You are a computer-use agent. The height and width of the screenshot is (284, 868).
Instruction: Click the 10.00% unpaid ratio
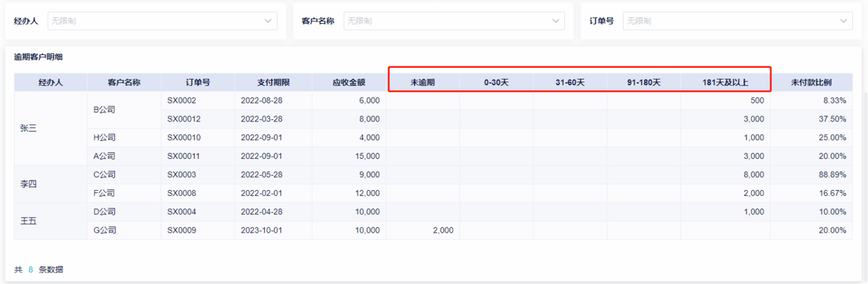point(833,212)
